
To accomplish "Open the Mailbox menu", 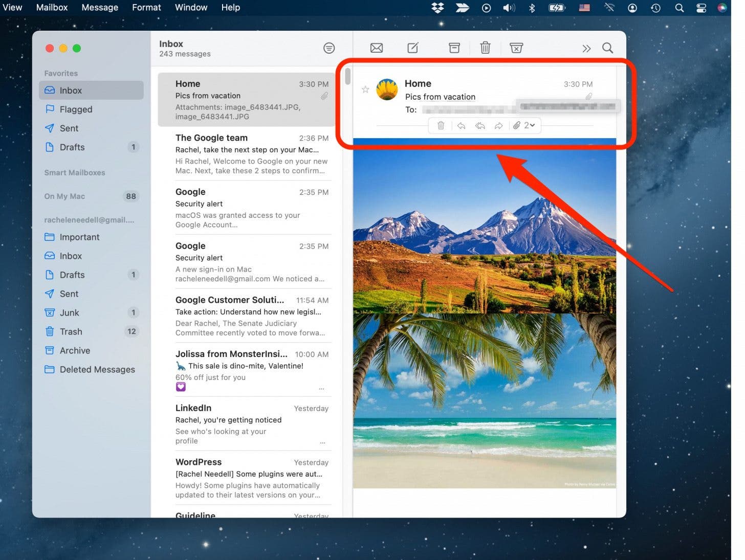I will click(x=52, y=8).
